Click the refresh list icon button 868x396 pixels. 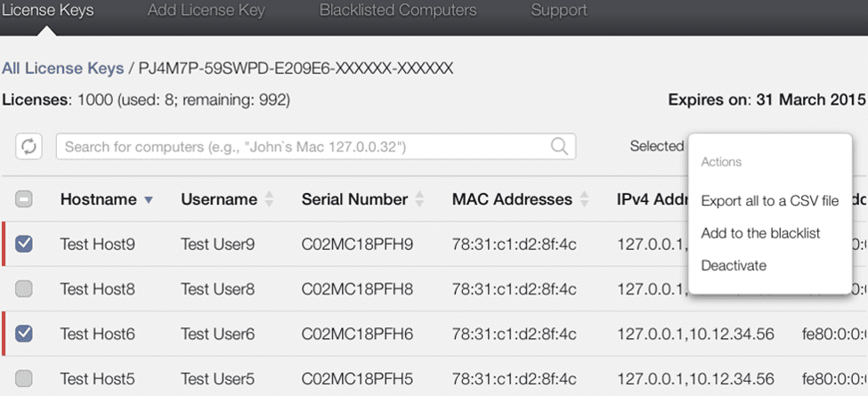tap(28, 146)
